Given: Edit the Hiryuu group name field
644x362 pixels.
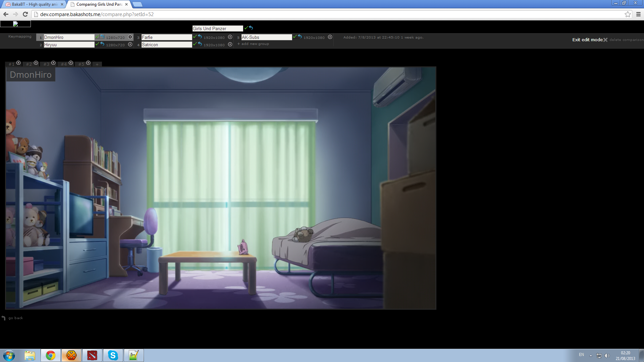Looking at the screenshot, I should [x=69, y=45].
